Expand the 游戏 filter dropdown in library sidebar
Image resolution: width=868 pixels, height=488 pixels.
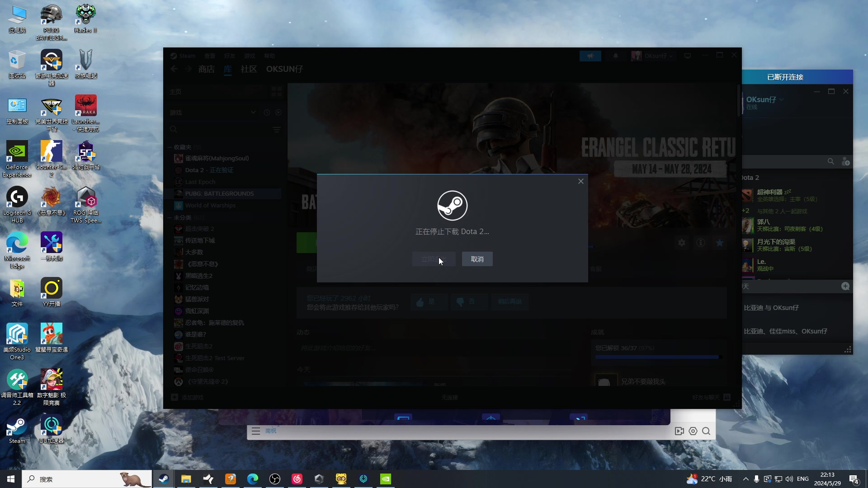coord(253,113)
